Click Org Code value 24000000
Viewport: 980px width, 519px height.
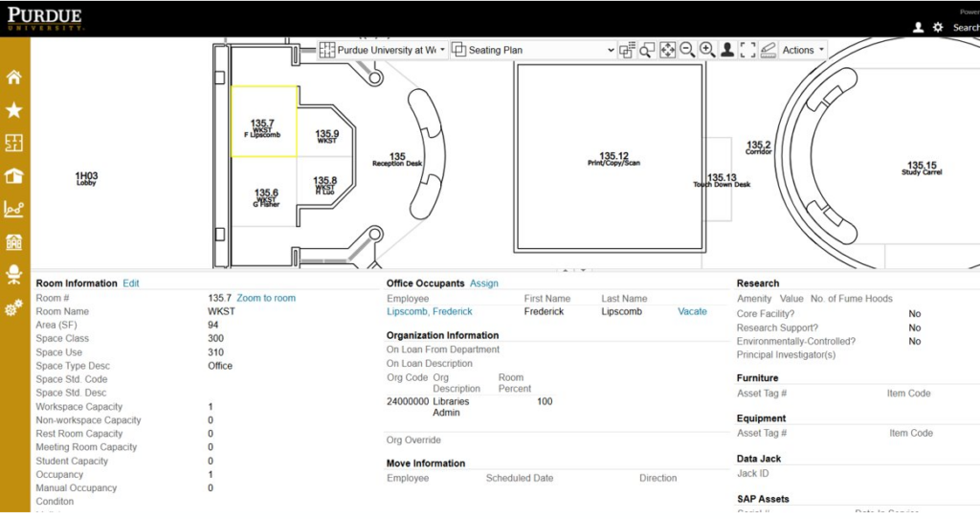[x=408, y=401]
